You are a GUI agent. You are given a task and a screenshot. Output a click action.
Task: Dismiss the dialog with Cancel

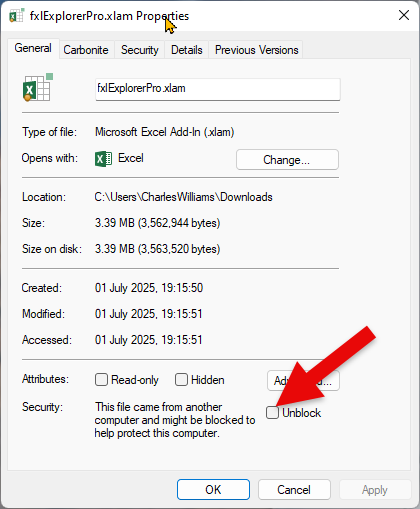click(294, 489)
